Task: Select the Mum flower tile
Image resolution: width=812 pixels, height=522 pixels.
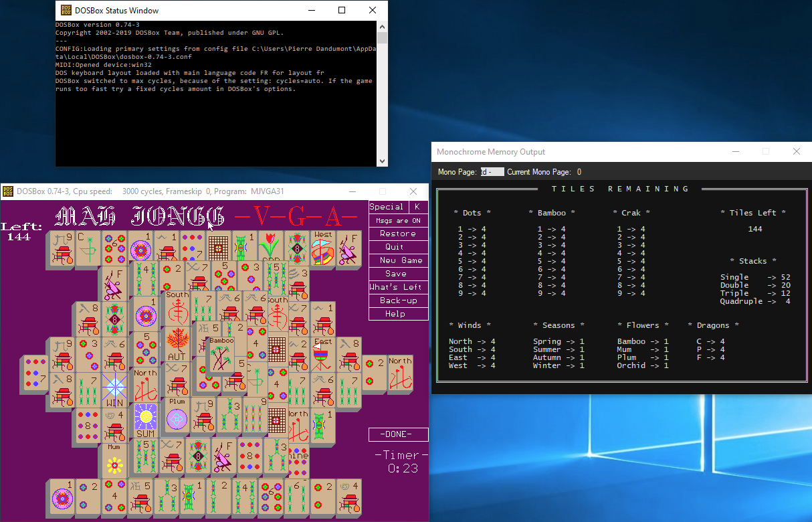Action: (114, 462)
